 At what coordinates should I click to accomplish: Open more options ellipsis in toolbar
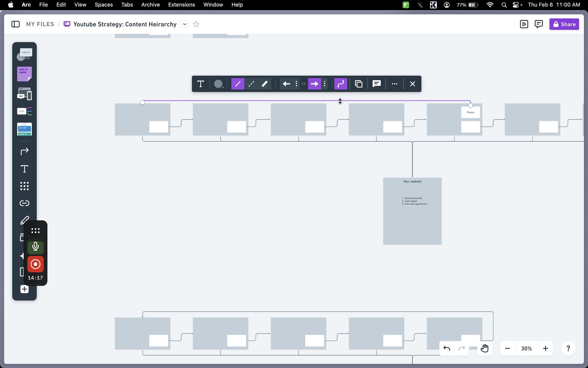click(395, 84)
